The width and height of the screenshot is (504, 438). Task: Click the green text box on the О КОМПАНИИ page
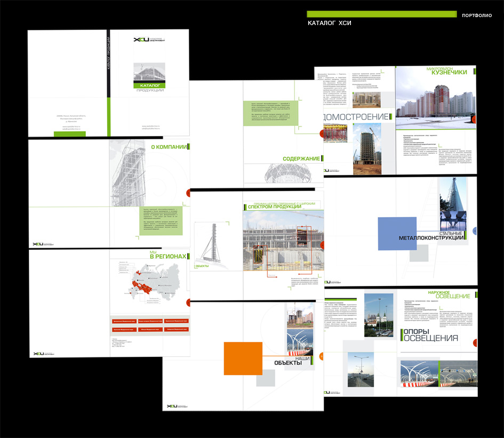(x=161, y=221)
